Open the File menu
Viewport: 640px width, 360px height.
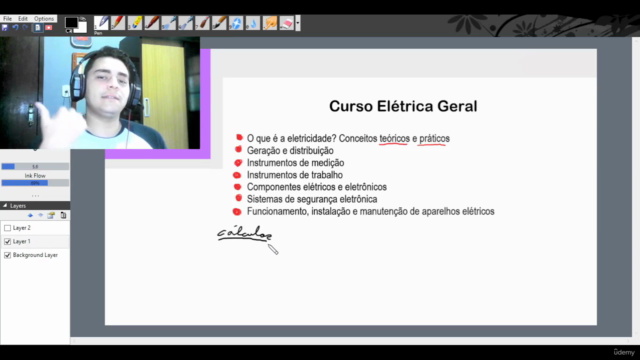coord(7,19)
